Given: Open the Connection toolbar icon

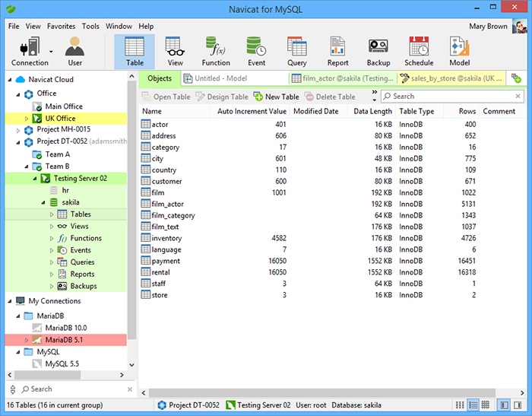Looking at the screenshot, I should click(x=30, y=52).
